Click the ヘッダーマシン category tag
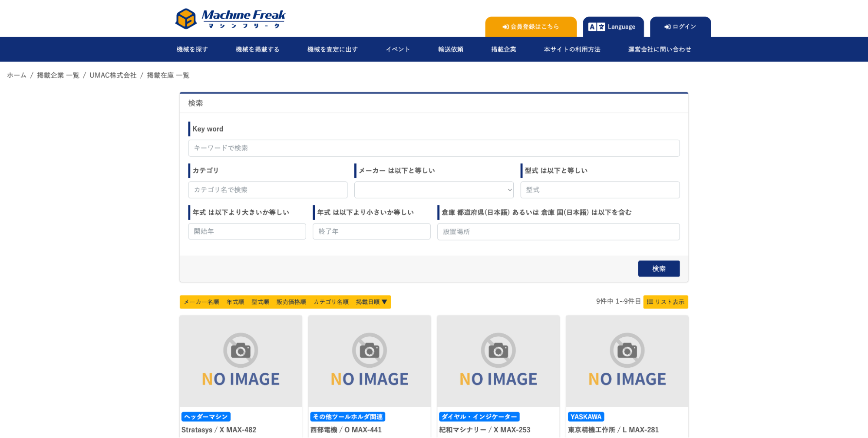Image resolution: width=868 pixels, height=438 pixels. [x=206, y=417]
